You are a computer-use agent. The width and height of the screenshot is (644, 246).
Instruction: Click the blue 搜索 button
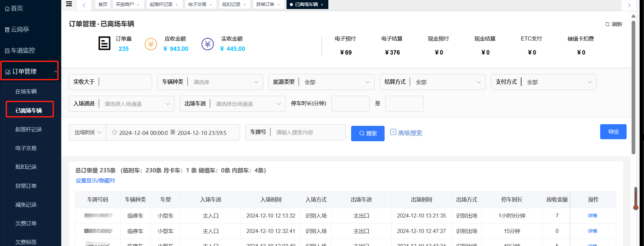pyautogui.click(x=368, y=134)
